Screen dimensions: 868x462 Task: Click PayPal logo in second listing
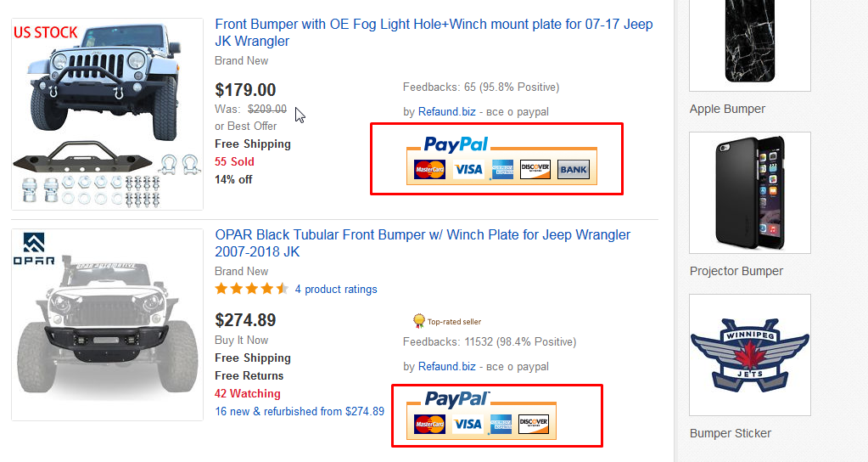(456, 399)
